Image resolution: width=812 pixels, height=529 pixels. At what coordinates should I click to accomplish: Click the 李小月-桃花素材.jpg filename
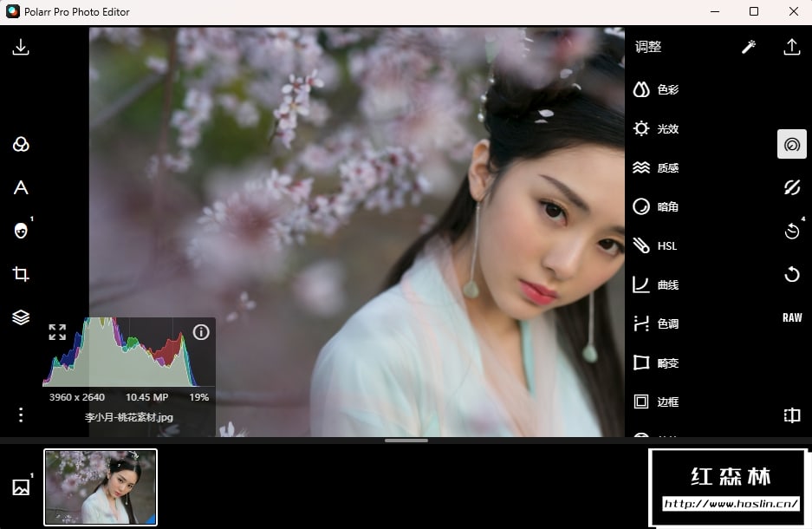coord(129,417)
